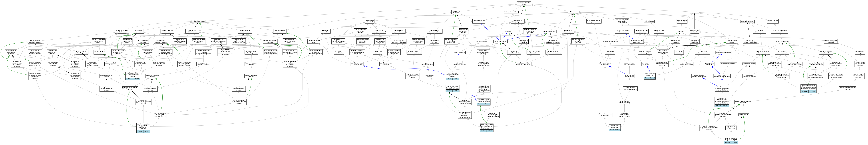Click 'cellular response to peptide hormone stimulus' node

pyautogui.click(x=412, y=76)
